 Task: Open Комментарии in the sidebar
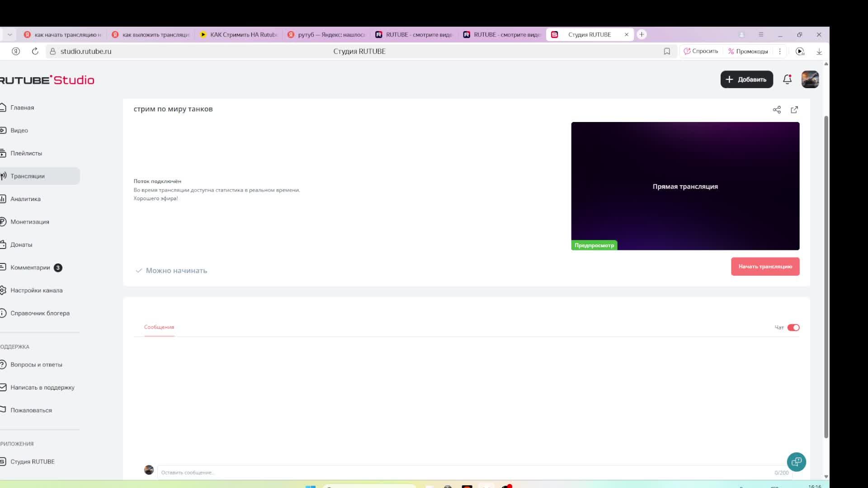point(30,267)
